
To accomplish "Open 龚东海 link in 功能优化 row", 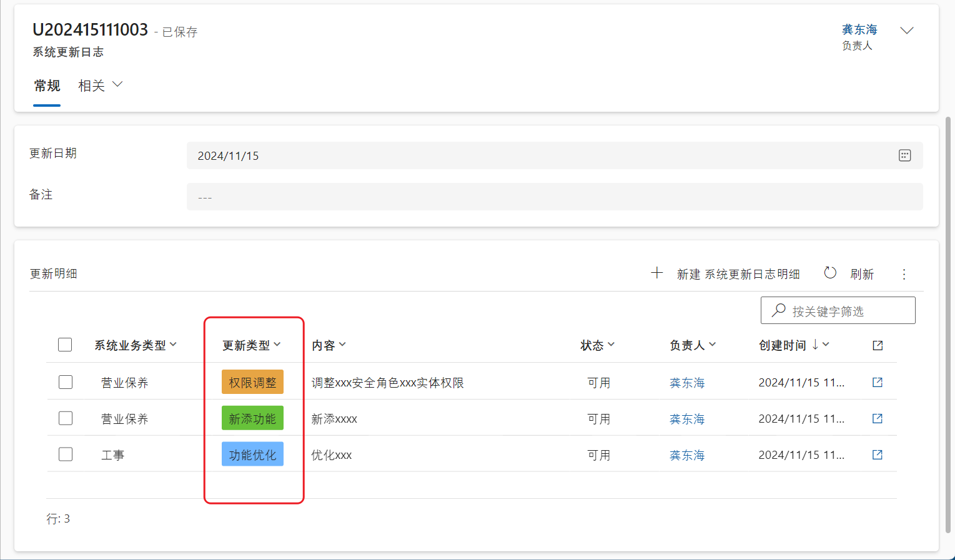I will pyautogui.click(x=687, y=455).
